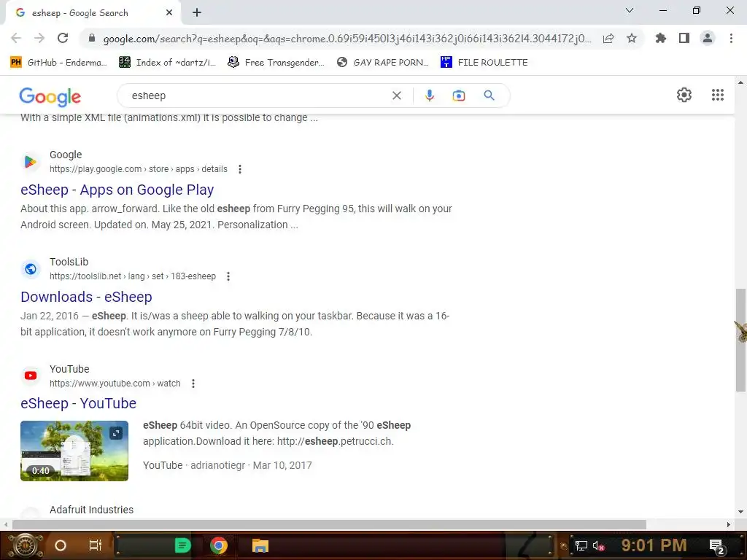Open the GitHub - Enderma bookmark

pyautogui.click(x=58, y=63)
